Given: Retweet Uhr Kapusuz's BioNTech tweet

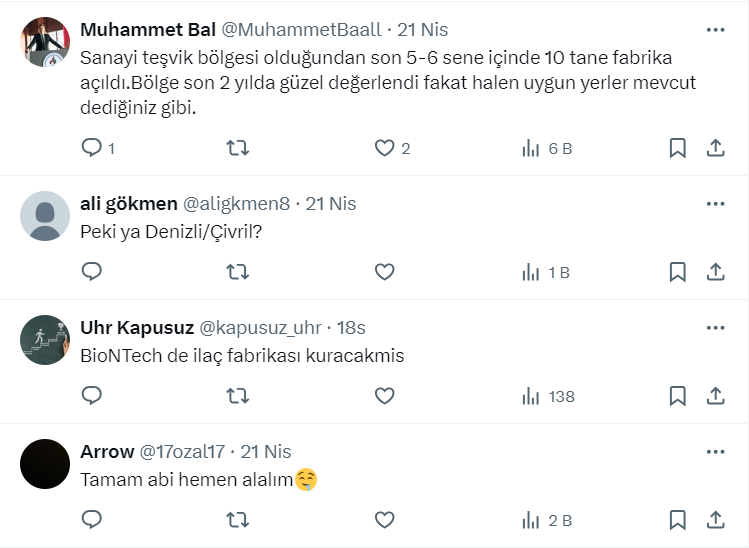Looking at the screenshot, I should point(238,396).
